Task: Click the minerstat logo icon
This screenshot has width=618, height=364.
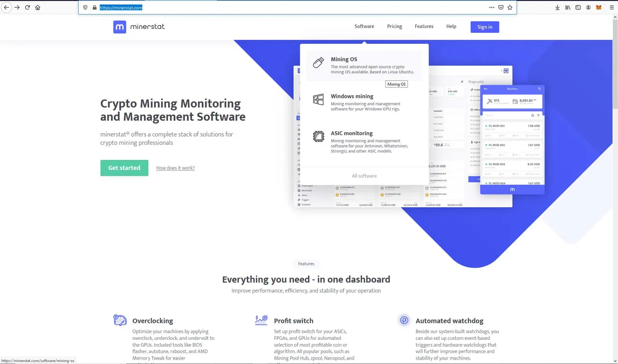Action: point(120,27)
